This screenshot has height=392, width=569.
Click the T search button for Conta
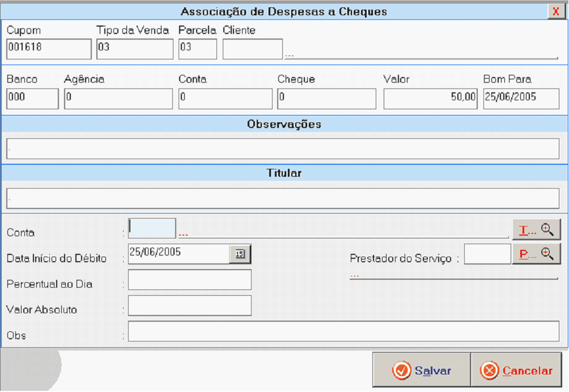pyautogui.click(x=536, y=229)
